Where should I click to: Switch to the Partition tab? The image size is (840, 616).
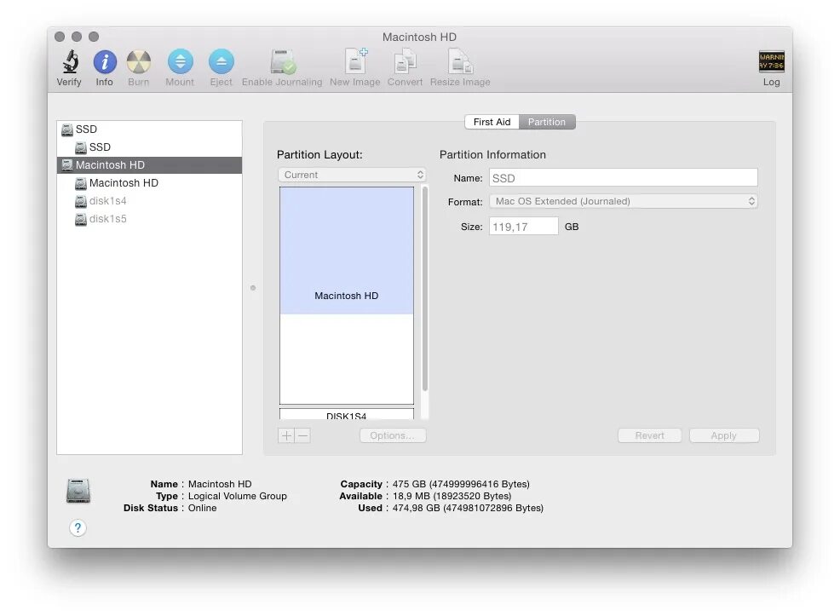click(547, 122)
